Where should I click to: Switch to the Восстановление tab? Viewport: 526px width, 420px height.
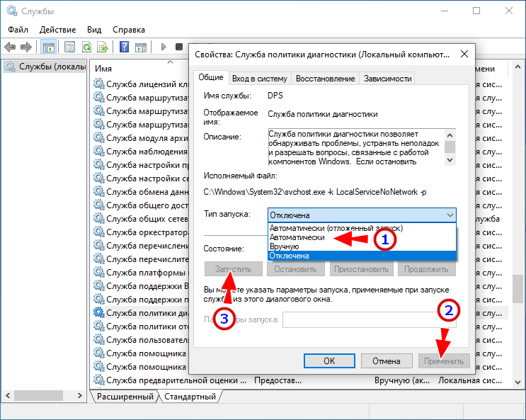coord(325,79)
